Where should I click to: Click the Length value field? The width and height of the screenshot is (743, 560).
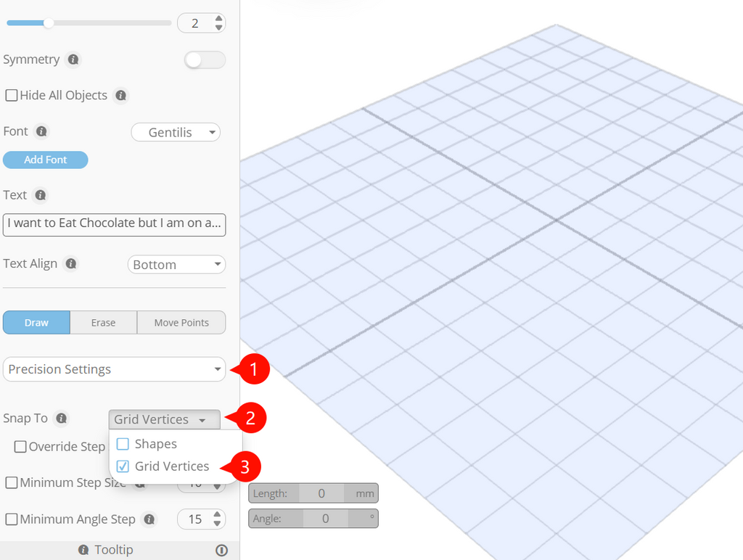321,494
